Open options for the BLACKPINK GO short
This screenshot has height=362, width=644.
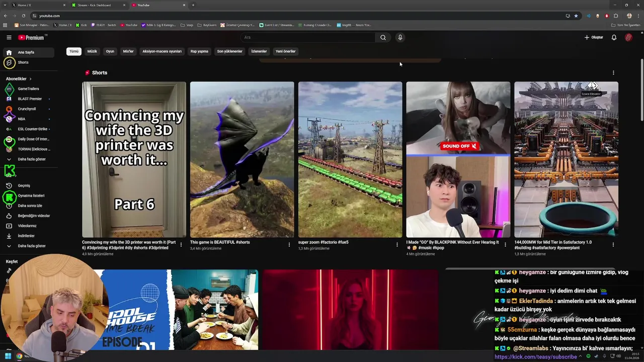click(505, 245)
